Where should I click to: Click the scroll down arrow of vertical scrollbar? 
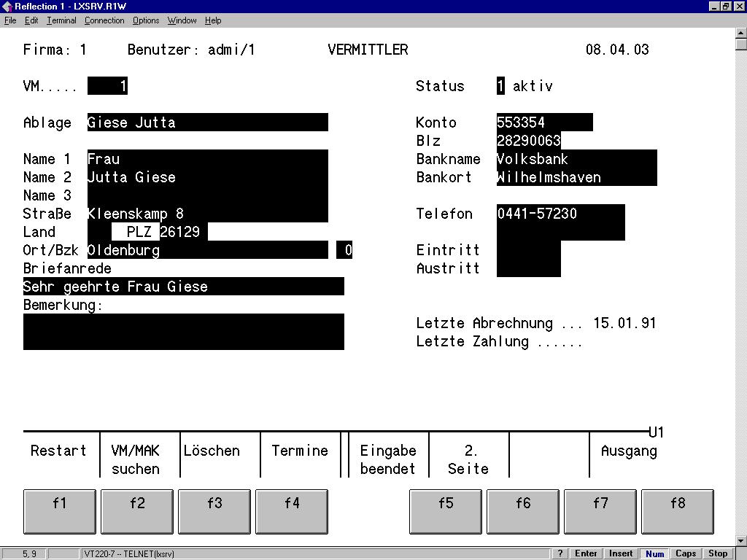741,540
